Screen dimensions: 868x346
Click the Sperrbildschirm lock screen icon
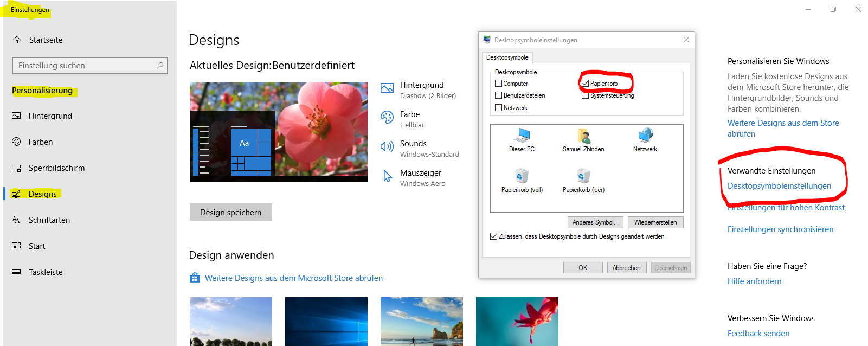tap(17, 168)
